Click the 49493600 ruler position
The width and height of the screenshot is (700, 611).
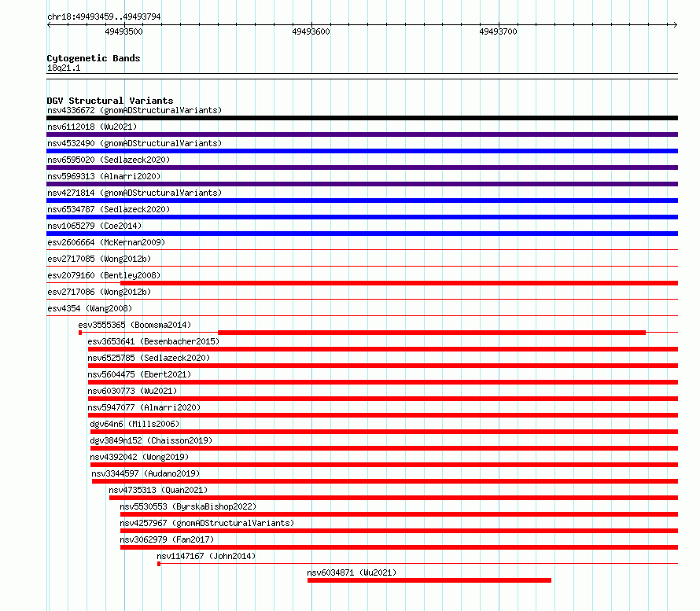(x=311, y=31)
